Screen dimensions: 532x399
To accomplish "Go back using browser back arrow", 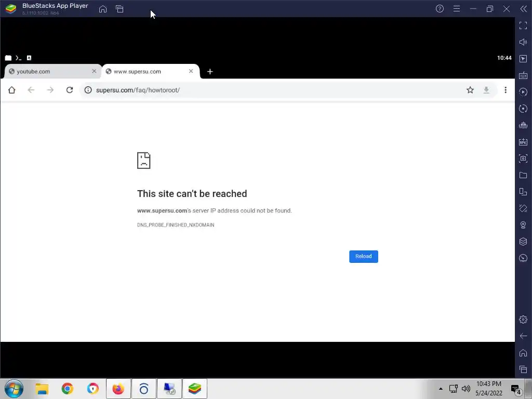I will 31,90.
